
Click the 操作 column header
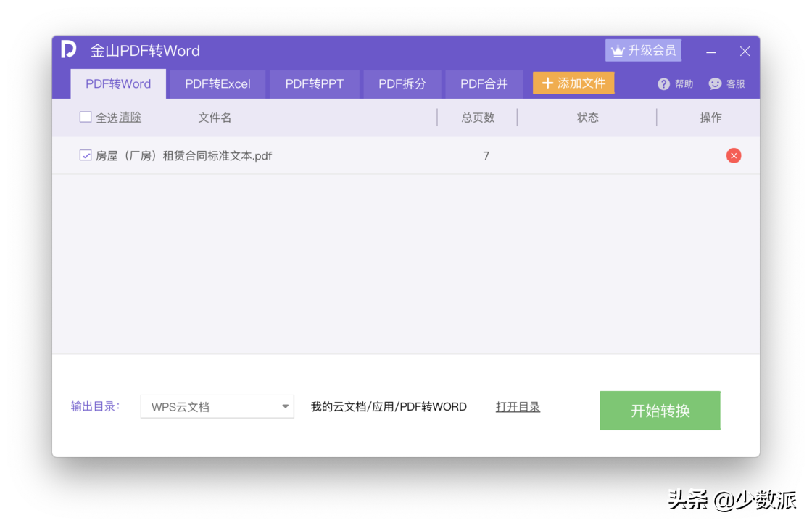tap(711, 118)
